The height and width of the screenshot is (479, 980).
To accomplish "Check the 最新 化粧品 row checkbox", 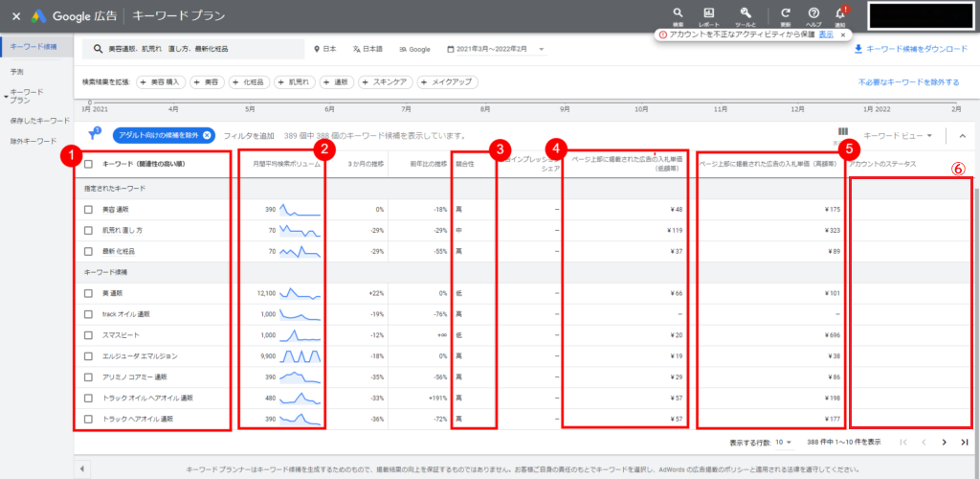I will (88, 251).
